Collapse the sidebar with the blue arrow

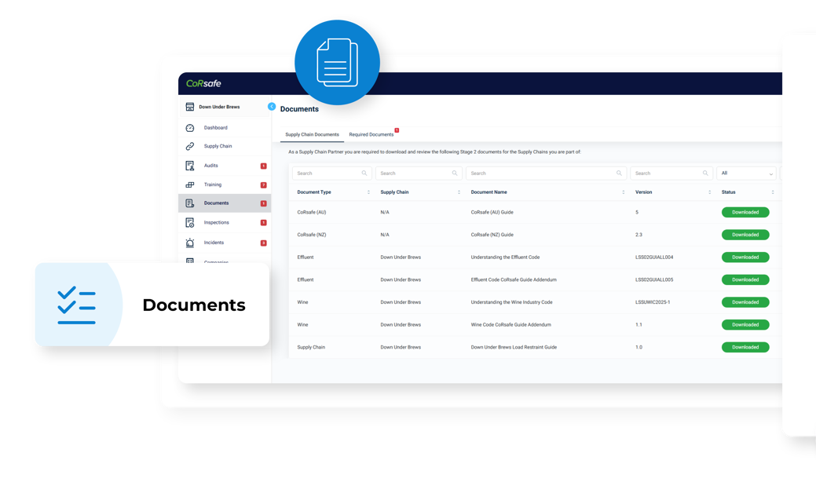click(x=272, y=107)
